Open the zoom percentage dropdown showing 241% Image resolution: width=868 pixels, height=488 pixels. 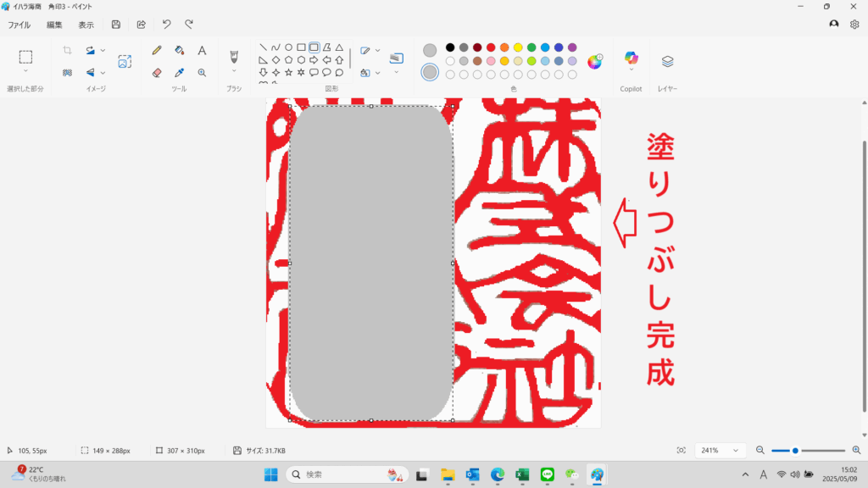tap(720, 451)
